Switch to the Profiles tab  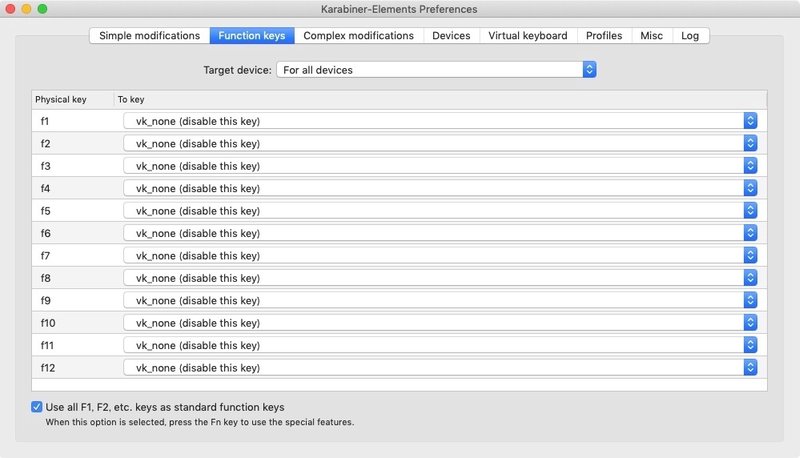[604, 36]
